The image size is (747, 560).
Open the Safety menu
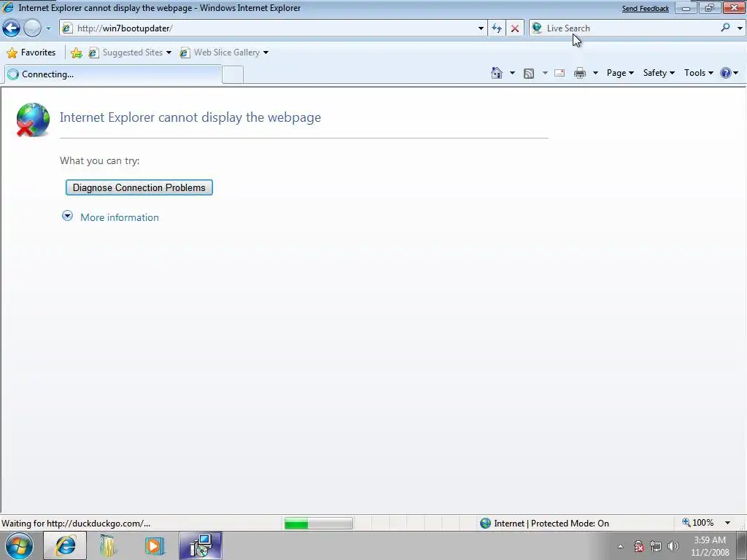[x=659, y=73]
